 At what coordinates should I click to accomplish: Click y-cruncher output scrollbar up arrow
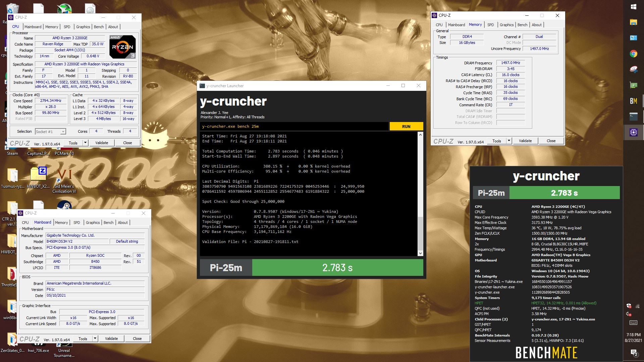tap(420, 135)
